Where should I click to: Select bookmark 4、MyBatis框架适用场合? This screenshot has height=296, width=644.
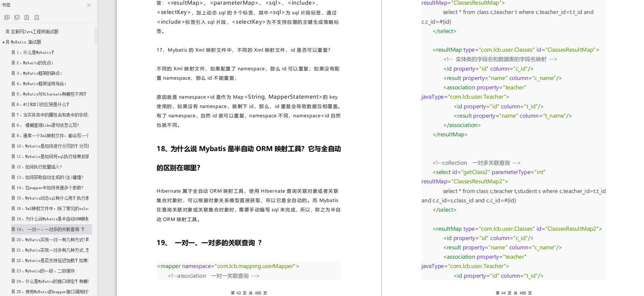click(x=41, y=84)
